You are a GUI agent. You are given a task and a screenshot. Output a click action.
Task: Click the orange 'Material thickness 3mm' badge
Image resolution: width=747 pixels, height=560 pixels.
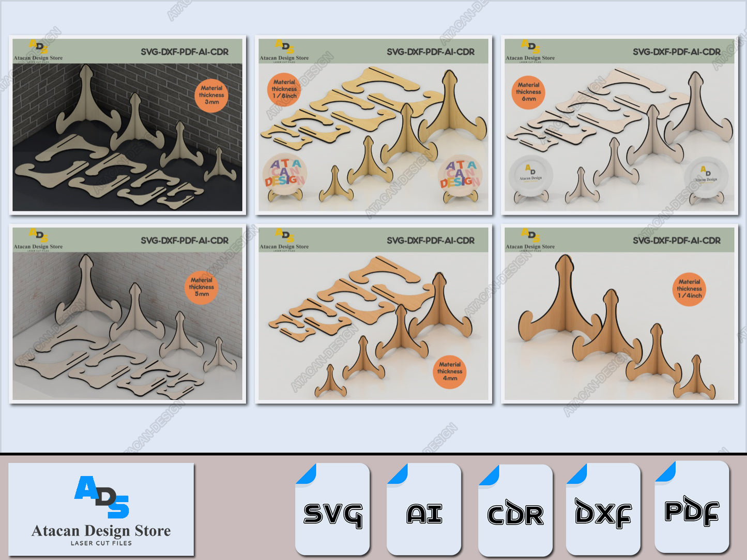[211, 95]
